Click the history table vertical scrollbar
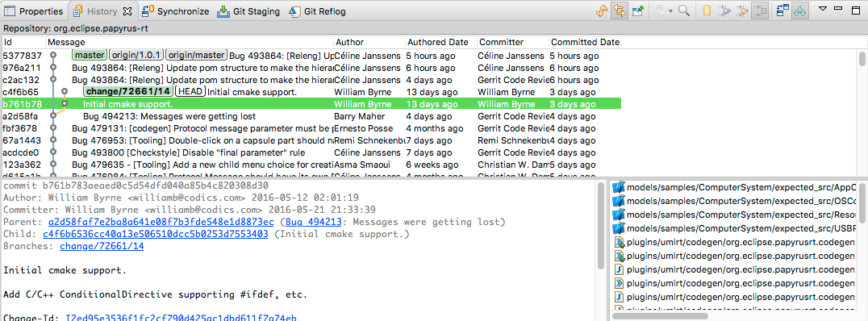The width and height of the screenshot is (868, 321). coord(862,59)
